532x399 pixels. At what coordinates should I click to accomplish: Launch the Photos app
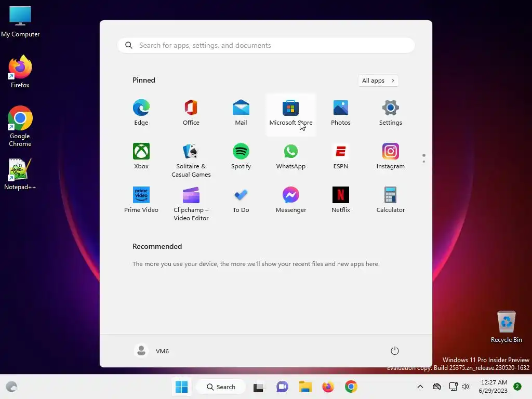tap(341, 113)
